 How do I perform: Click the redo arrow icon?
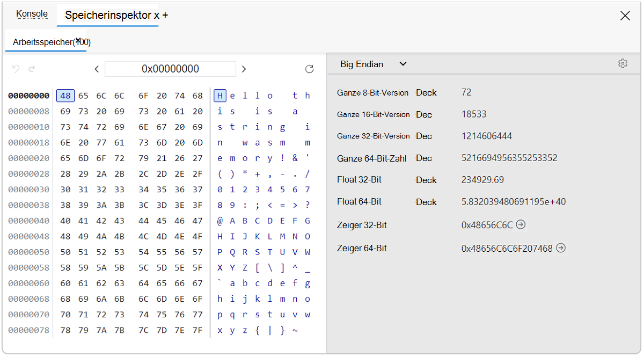pos(32,69)
